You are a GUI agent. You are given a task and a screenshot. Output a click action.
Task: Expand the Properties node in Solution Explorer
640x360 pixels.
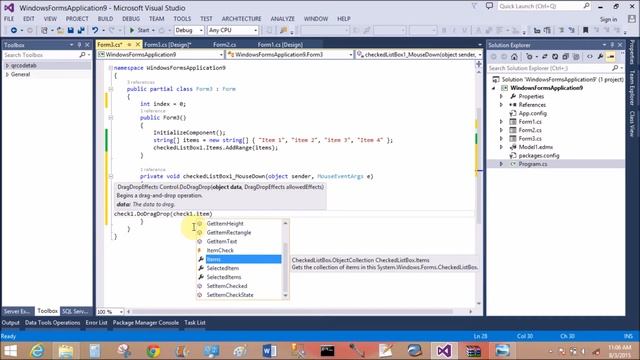501,96
